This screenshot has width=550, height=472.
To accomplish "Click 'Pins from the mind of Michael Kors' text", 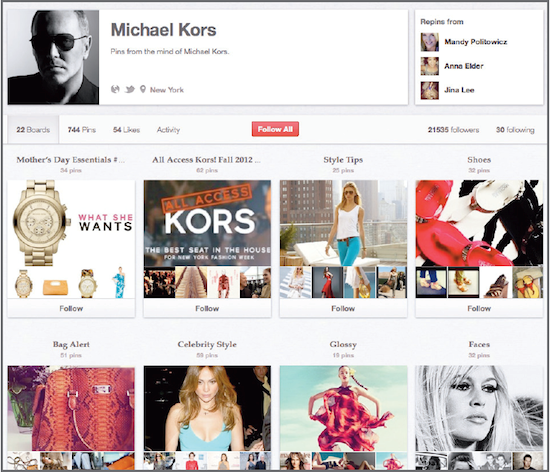I will (x=170, y=52).
